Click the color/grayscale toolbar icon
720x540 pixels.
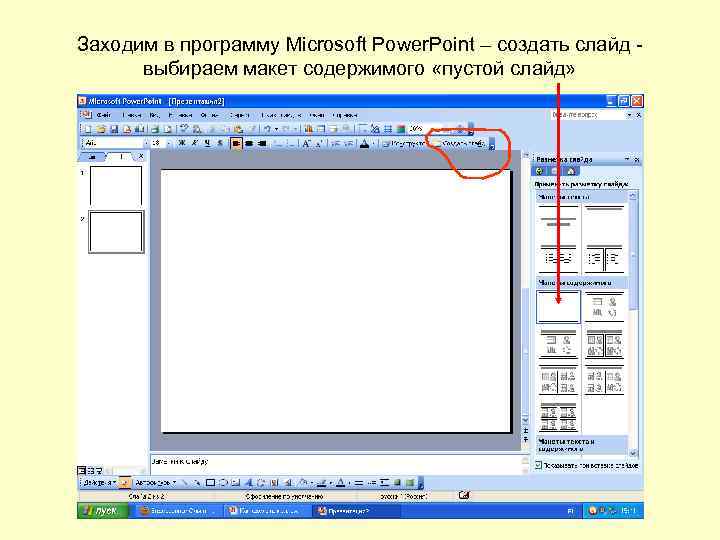401,129
